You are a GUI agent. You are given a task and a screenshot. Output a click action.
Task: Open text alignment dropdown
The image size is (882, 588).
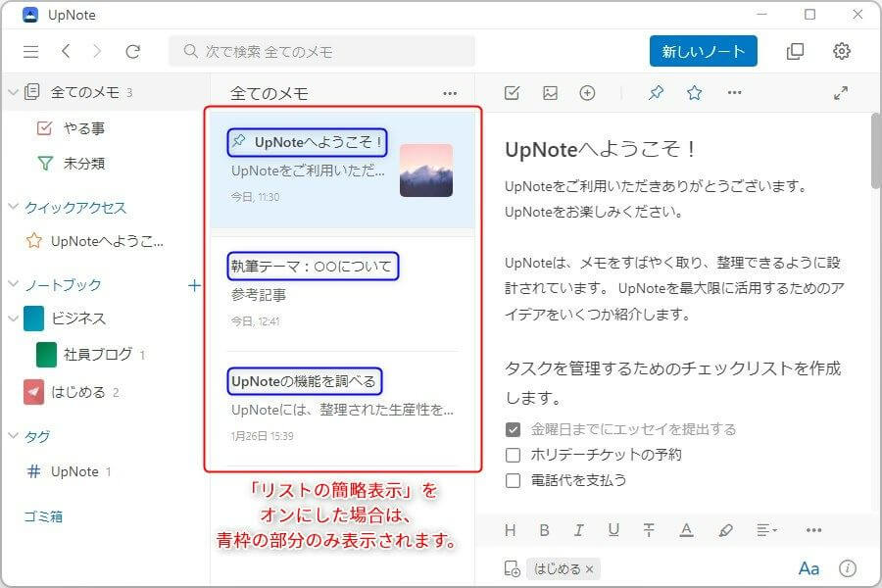pos(766,530)
